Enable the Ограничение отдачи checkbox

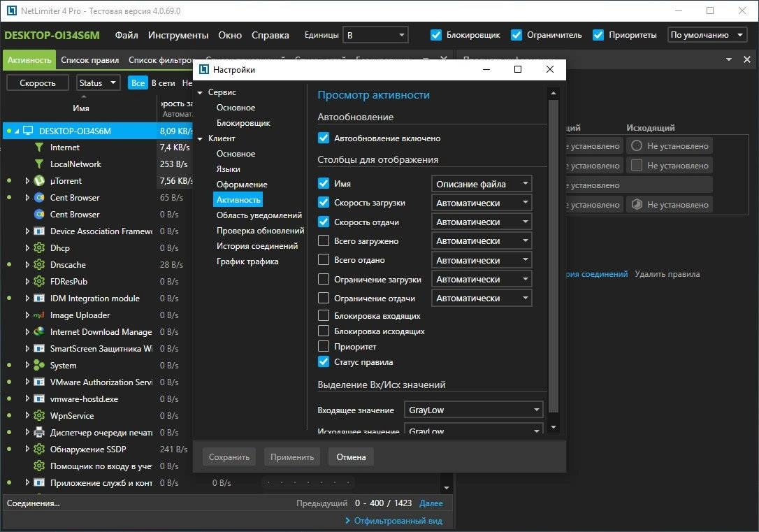(x=324, y=299)
